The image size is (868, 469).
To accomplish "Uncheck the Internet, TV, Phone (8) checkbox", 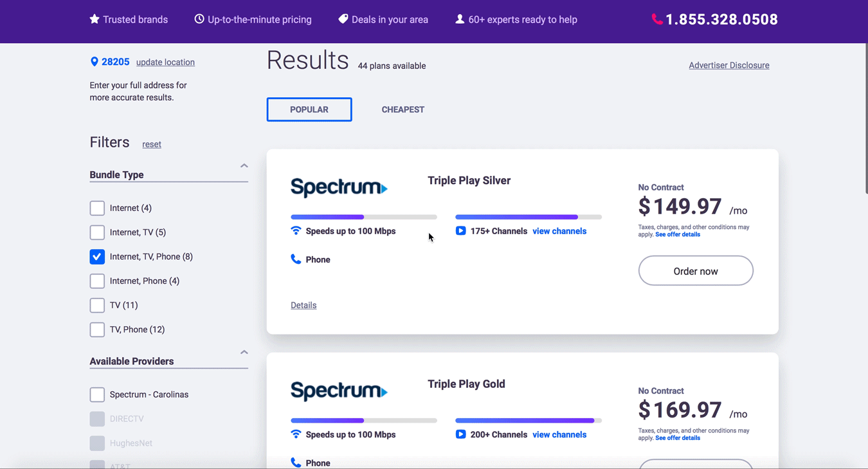I will [97, 257].
